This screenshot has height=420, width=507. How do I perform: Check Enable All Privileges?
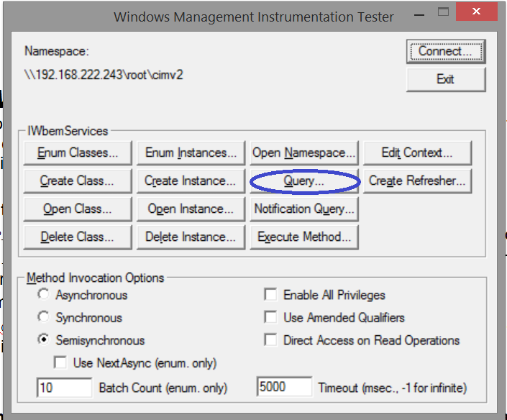tap(270, 295)
